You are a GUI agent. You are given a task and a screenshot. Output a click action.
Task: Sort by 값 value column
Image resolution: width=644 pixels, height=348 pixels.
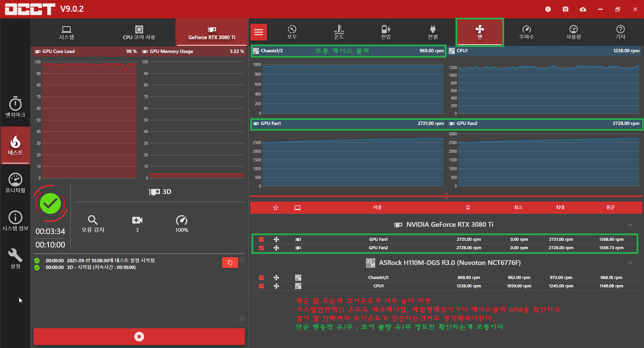(468, 207)
